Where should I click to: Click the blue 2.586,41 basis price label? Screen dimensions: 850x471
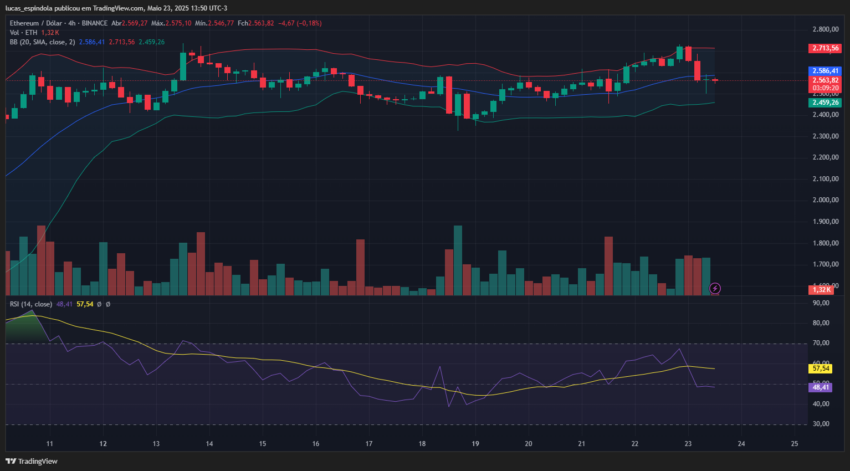[x=825, y=71]
